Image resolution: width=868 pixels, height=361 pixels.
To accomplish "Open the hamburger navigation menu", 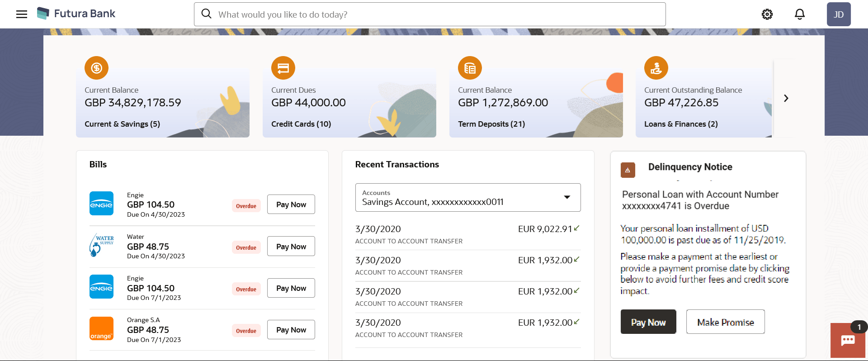I will point(22,14).
